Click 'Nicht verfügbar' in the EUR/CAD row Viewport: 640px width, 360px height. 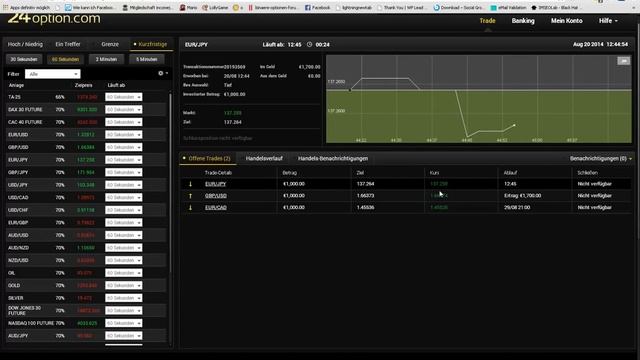click(594, 207)
